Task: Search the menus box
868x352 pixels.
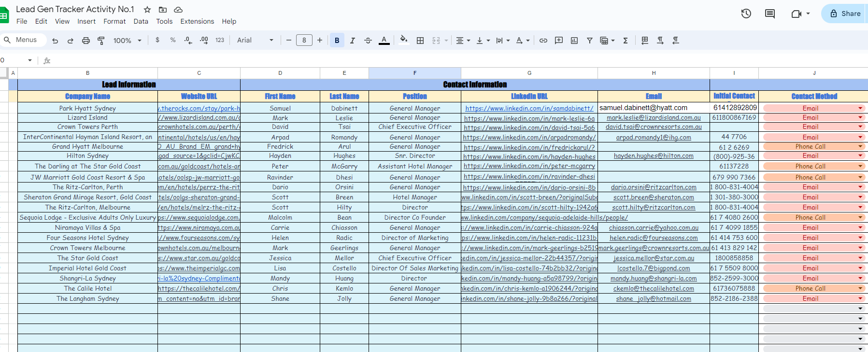Action: [23, 40]
